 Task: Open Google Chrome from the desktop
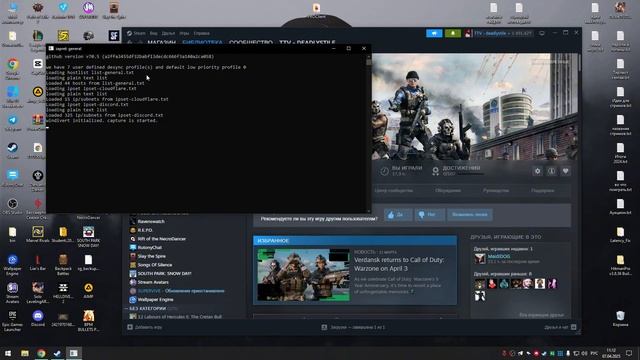[13, 68]
